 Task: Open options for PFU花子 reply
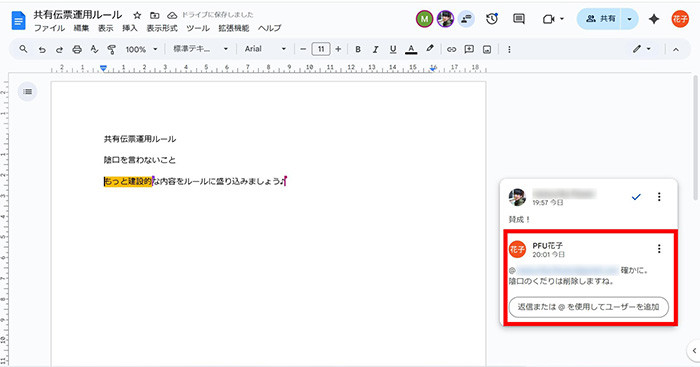click(659, 249)
